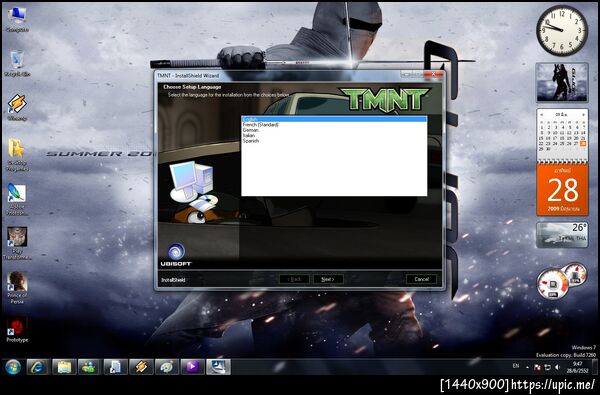Open Windows Explorer from the taskbar
Viewport: 600px width, 395px height.
tap(64, 367)
